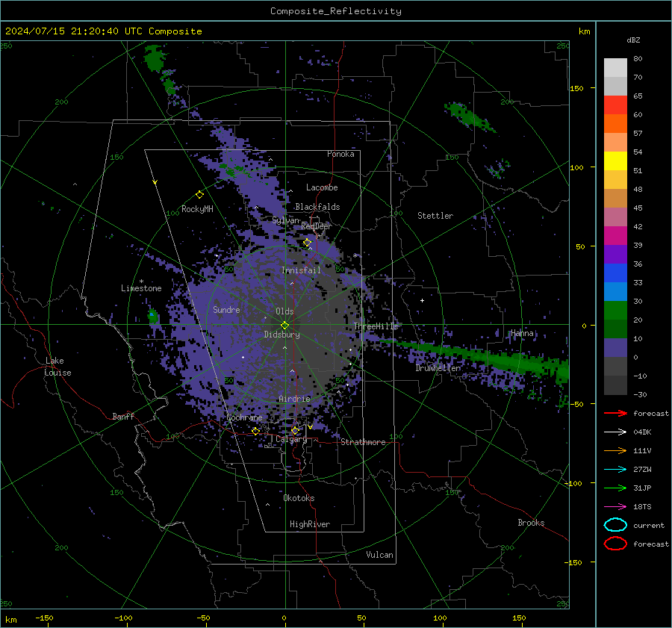Click the cyan current ellipse icon

click(615, 525)
